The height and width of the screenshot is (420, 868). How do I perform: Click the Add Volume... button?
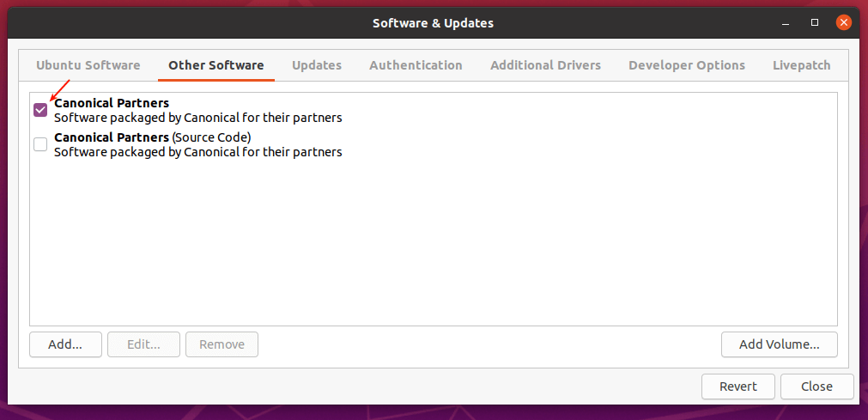(779, 344)
